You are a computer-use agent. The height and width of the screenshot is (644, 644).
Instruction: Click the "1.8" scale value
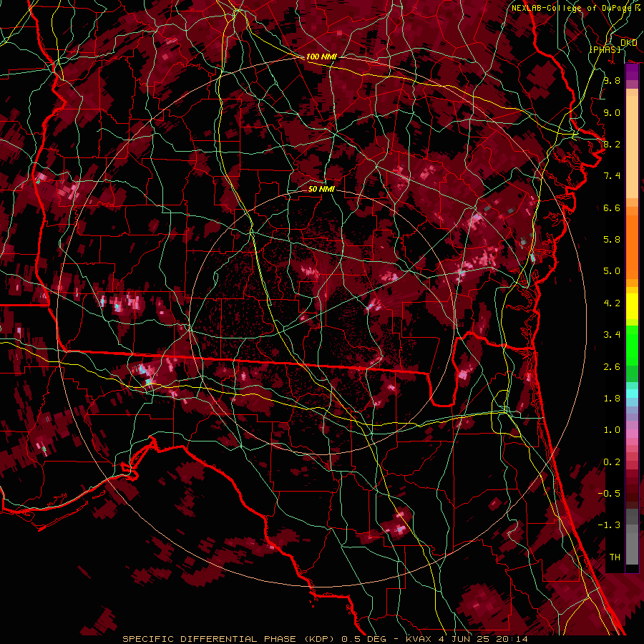pos(612,399)
